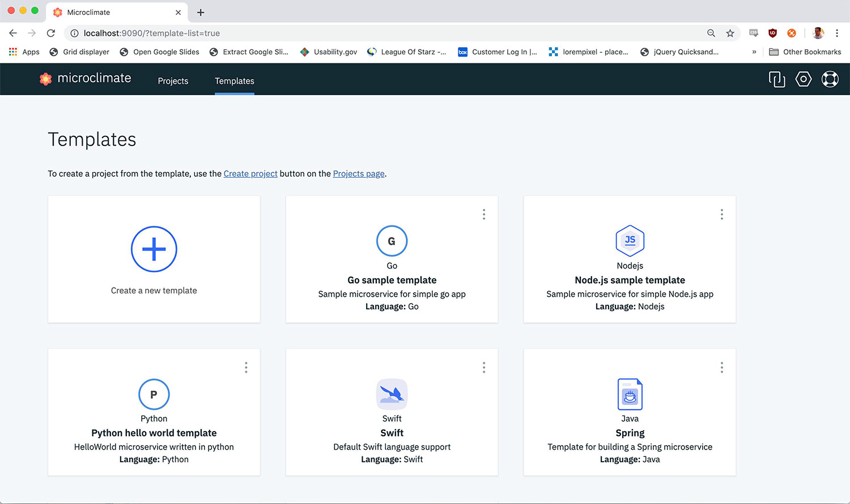Click the copy link icon in the navbar
Screen dimensions: 850x504
pos(776,79)
